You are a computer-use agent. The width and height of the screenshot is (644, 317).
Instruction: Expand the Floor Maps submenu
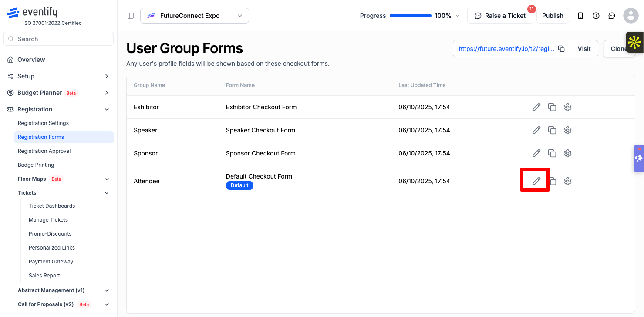point(107,179)
